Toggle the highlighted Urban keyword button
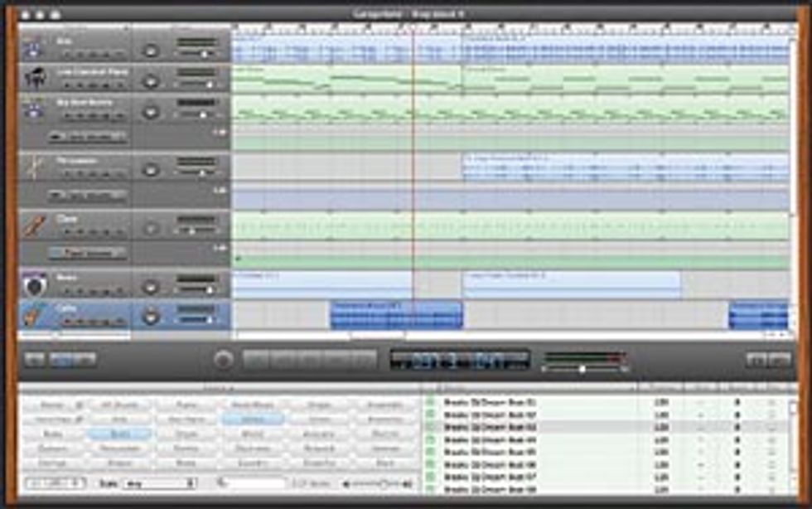This screenshot has height=509, width=812. tap(253, 419)
